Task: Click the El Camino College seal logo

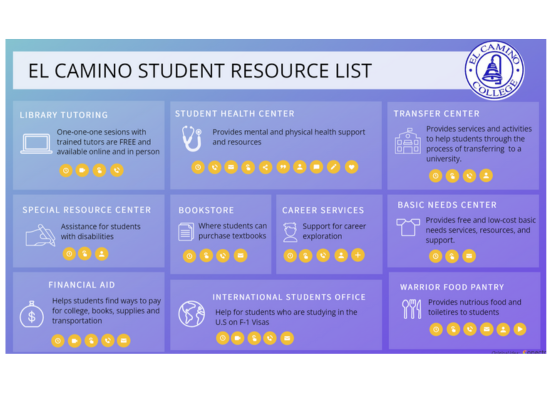Action: point(495,70)
